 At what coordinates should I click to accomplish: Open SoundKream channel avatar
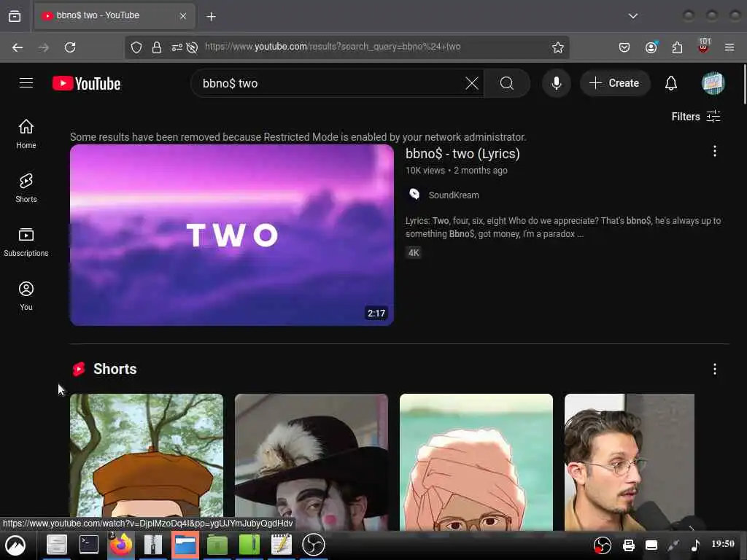click(414, 194)
